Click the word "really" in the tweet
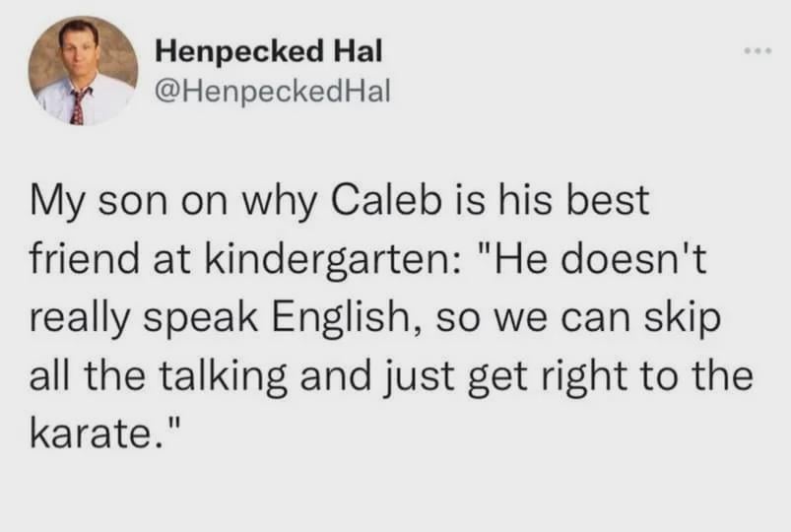 click(87, 318)
